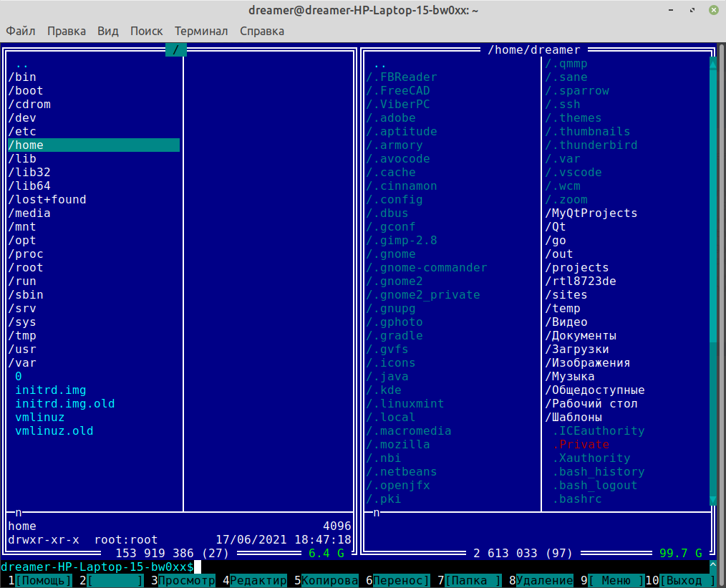Select the /cdrom directory
The width and height of the screenshot is (726, 588).
point(29,104)
